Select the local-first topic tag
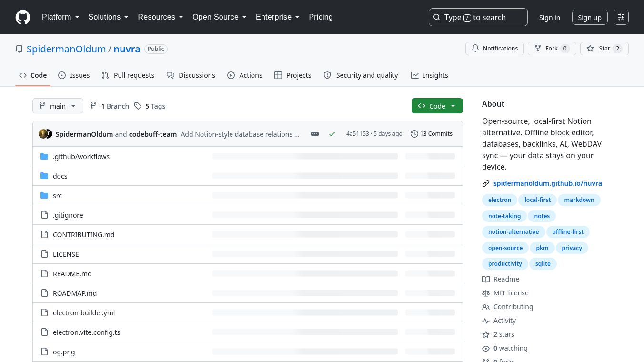644x362 pixels. [537, 200]
